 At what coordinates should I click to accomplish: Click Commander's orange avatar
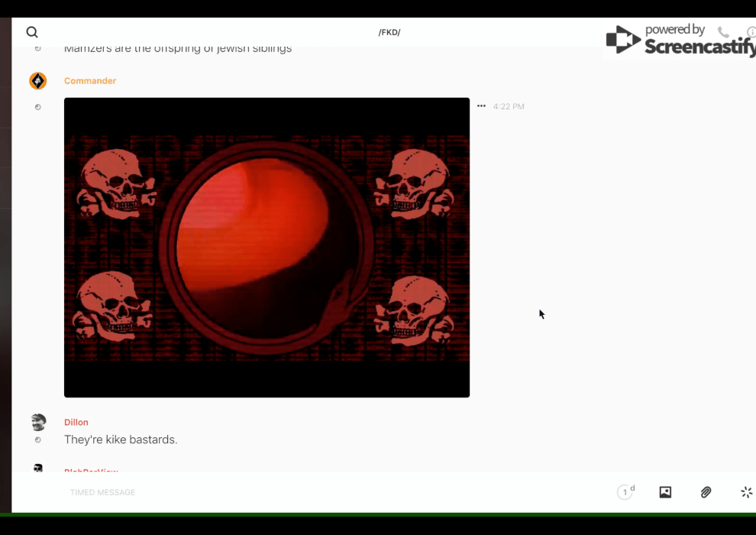tap(38, 81)
